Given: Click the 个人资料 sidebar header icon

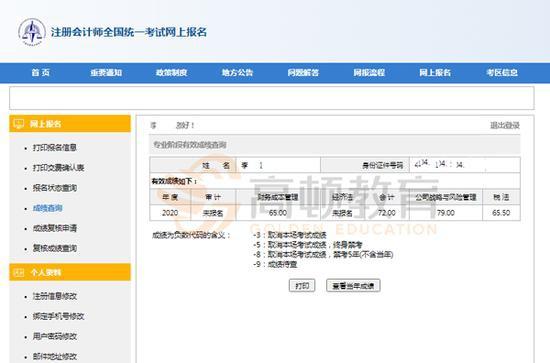Looking at the screenshot, I should tap(18, 273).
